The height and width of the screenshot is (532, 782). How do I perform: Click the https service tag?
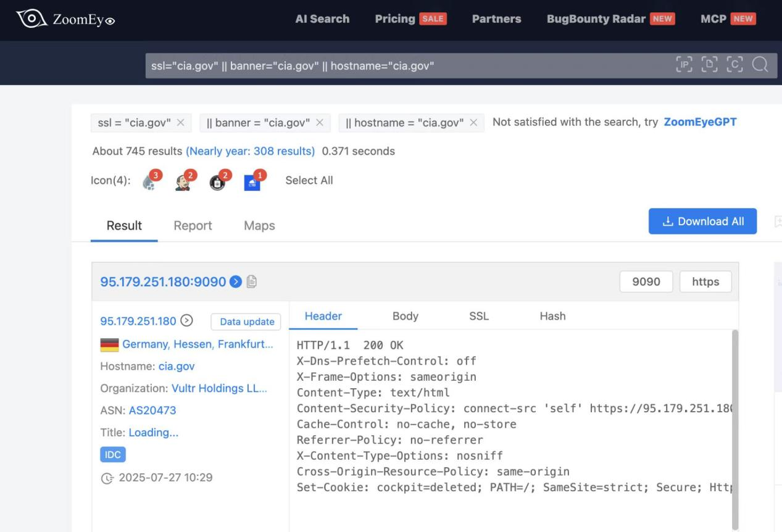705,282
